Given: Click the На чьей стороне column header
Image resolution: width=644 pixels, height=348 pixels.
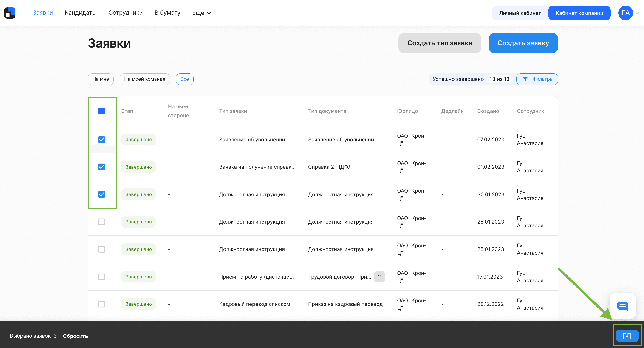Looking at the screenshot, I should (x=178, y=111).
